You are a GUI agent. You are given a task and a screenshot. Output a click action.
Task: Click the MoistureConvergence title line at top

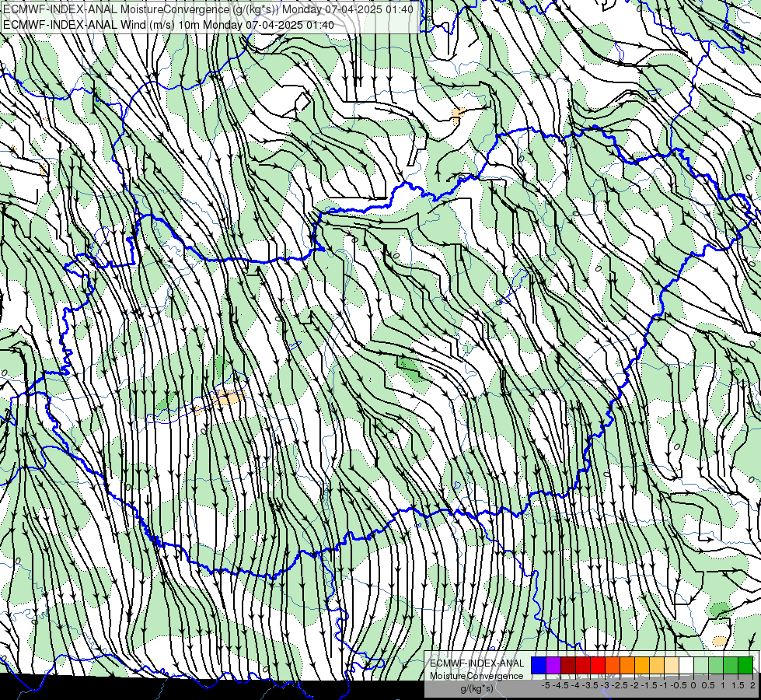(x=208, y=9)
